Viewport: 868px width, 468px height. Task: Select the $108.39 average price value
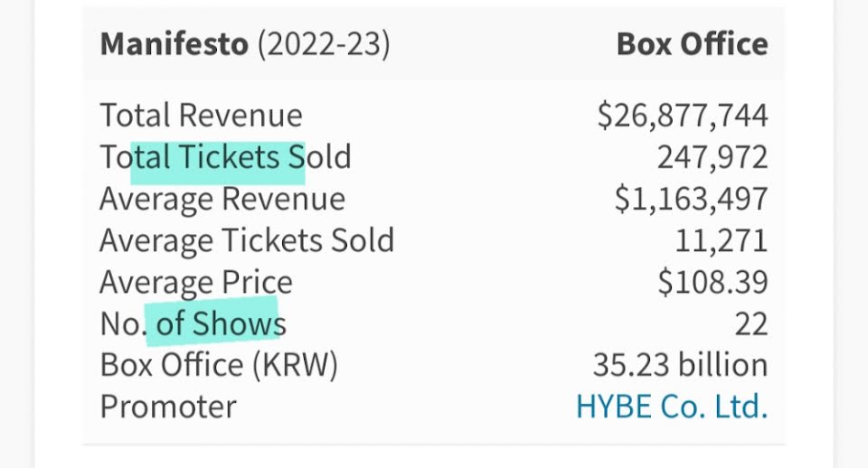(x=712, y=282)
